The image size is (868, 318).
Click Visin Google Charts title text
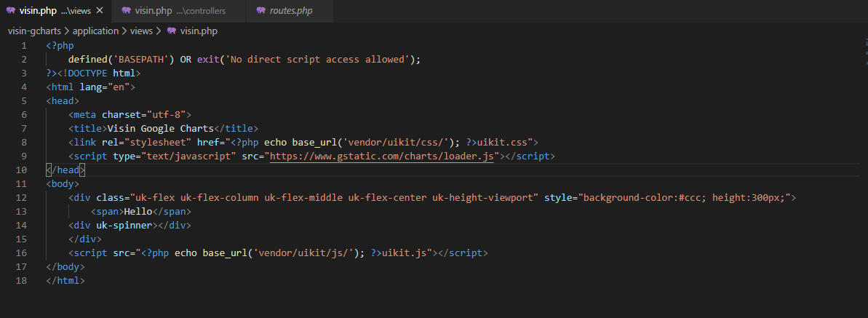pyautogui.click(x=161, y=129)
